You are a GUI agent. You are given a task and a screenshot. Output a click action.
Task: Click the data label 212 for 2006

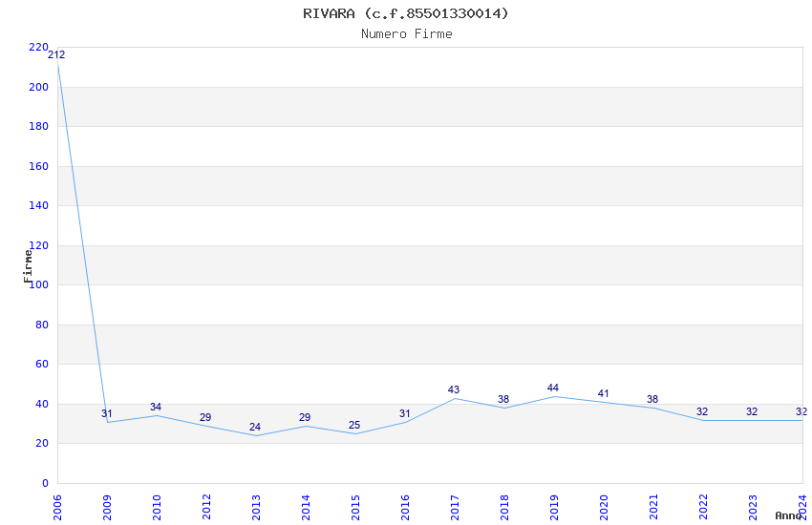[56, 54]
